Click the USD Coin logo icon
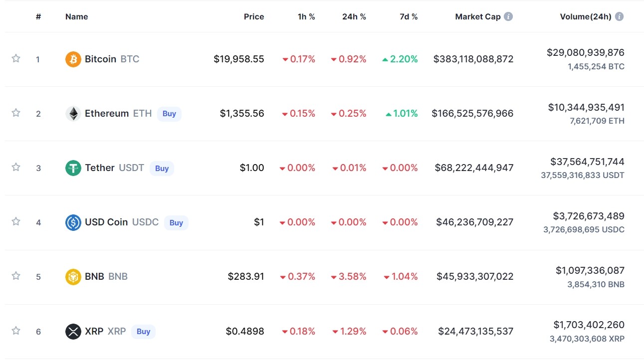Screen dimensions: 644x364 (x=73, y=222)
